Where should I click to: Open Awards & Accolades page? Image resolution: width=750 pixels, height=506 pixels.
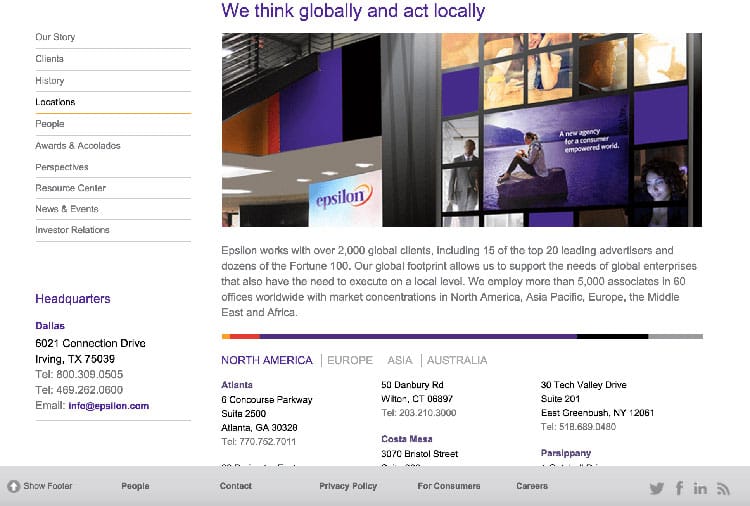tap(77, 145)
